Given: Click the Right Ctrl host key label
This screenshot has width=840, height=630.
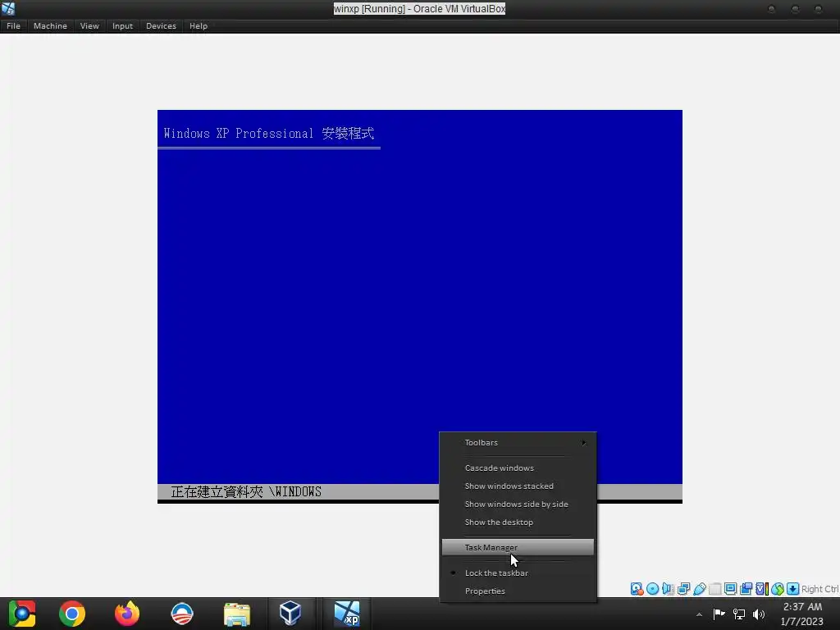Looking at the screenshot, I should click(819, 589).
